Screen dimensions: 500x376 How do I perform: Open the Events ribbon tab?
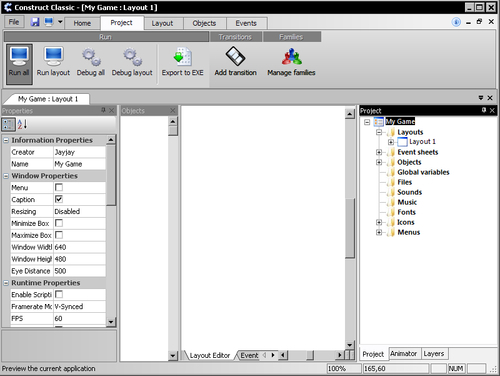pyautogui.click(x=246, y=23)
